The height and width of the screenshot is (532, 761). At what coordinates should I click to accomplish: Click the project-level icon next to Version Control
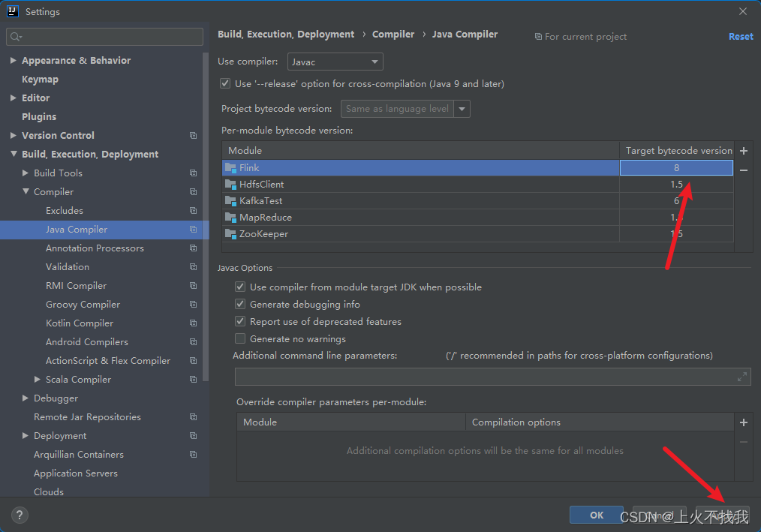coord(193,135)
